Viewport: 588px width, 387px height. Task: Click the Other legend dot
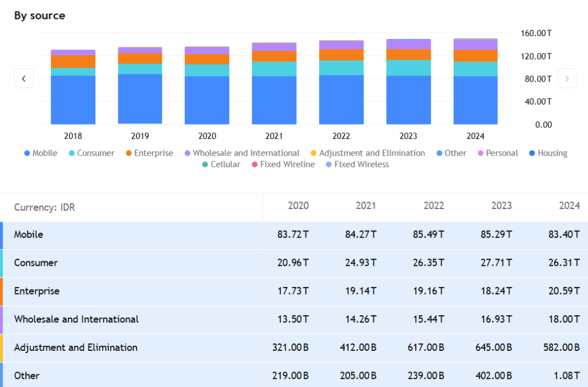(x=439, y=153)
